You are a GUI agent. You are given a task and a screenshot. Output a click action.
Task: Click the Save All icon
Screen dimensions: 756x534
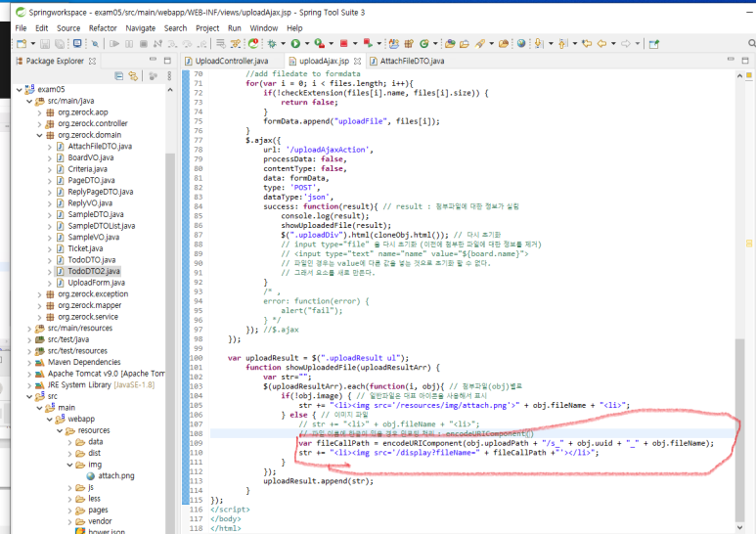pyautogui.click(x=60, y=44)
